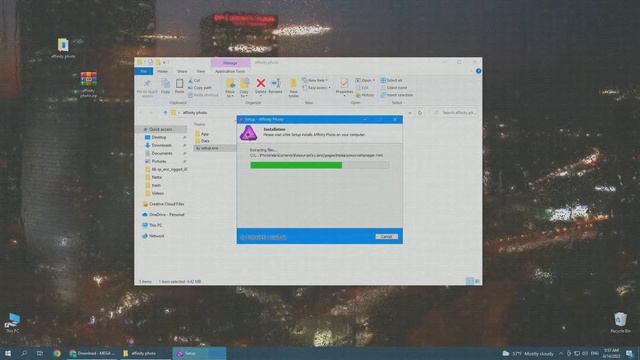Switch to Setup taskbar button
The image size is (640, 360).
[199, 353]
